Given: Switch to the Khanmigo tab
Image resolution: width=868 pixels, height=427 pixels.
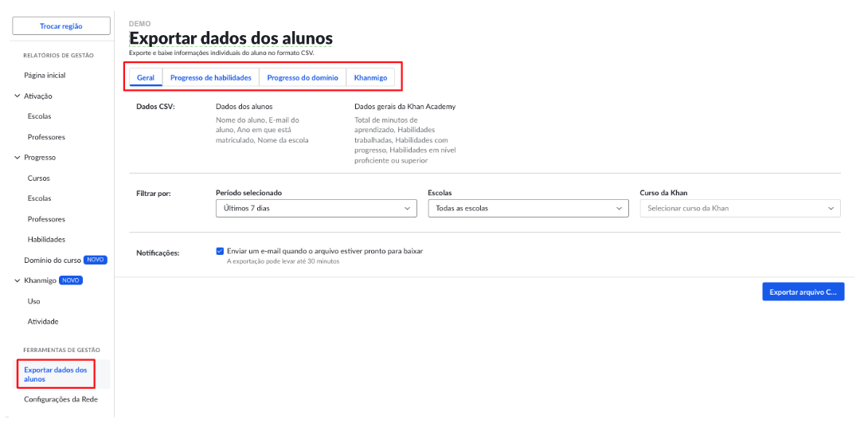Looking at the screenshot, I should pos(370,77).
